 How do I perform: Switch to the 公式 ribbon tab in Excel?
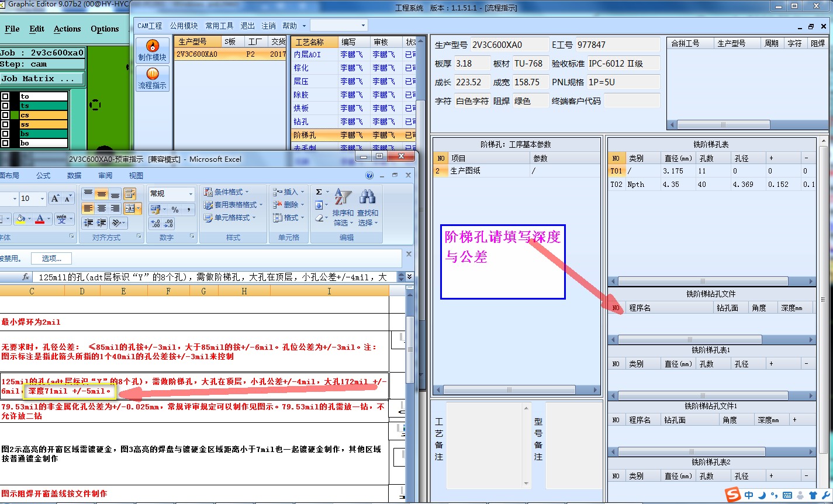click(x=43, y=175)
